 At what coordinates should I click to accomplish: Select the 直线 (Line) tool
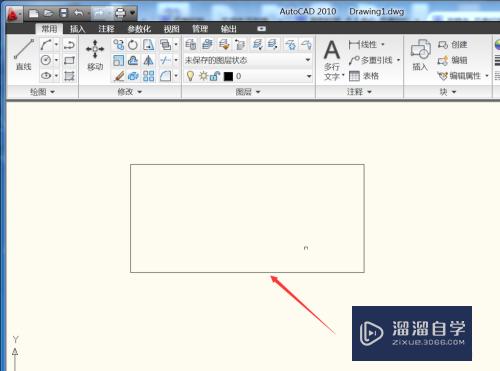[23, 54]
